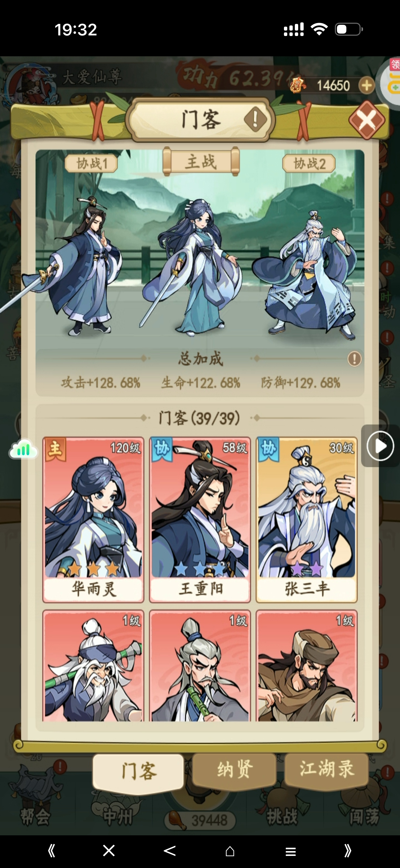Screen dimensions: 400x868
Task: Select the level-1 blindfolded elder card
Action: tap(93, 666)
